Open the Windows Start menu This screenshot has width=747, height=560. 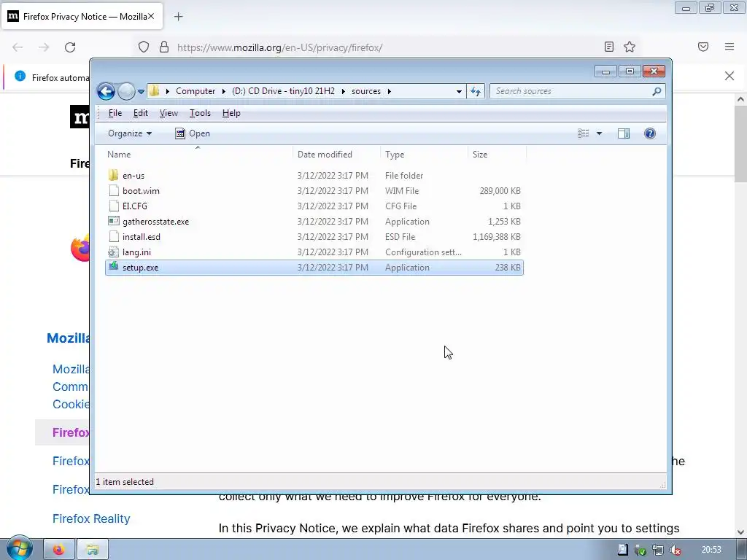click(19, 548)
